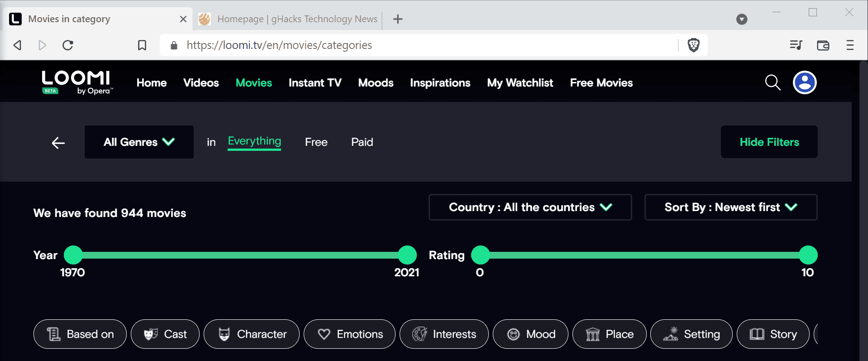
Task: Select the Free filter
Action: point(316,142)
